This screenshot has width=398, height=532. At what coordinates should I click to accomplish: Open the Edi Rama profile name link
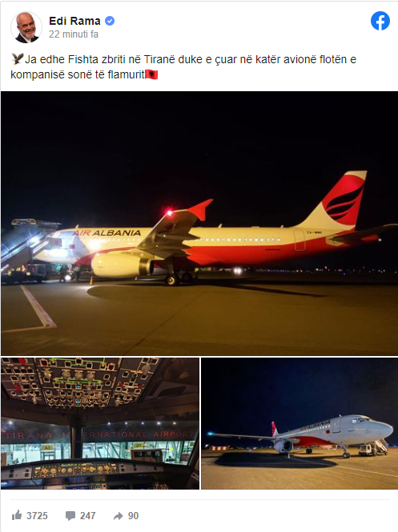pyautogui.click(x=74, y=21)
